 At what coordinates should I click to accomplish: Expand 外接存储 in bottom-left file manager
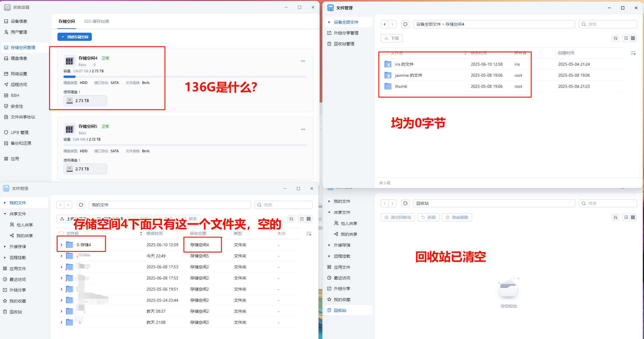click(5, 247)
